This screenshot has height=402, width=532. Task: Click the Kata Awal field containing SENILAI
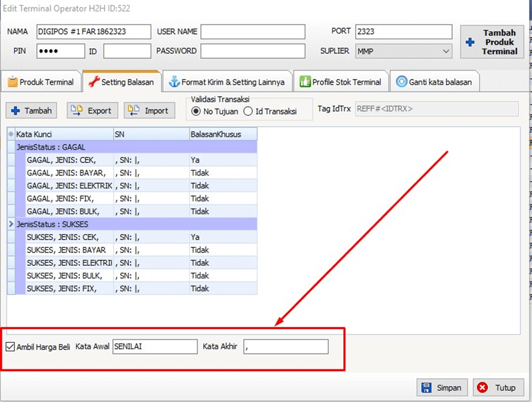tap(154, 347)
